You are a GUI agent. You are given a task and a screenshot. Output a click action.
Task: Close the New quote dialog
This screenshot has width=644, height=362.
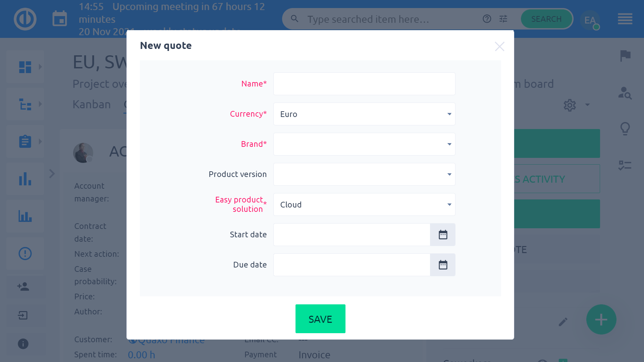coord(499,46)
